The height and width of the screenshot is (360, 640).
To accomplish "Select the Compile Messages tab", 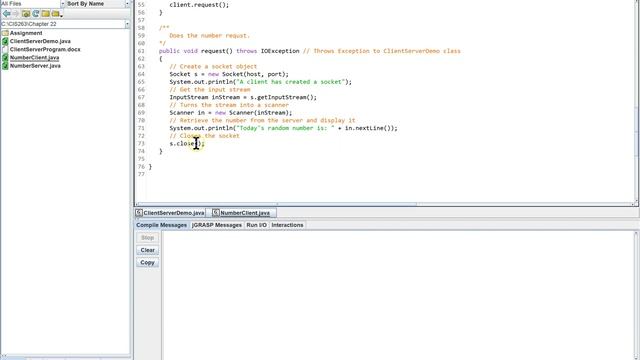I will [162, 225].
